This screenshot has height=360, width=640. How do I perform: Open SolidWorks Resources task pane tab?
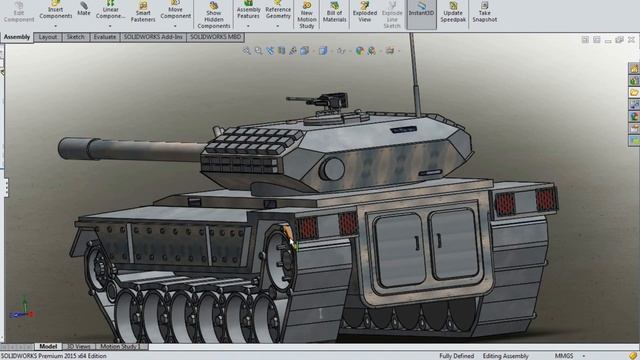tap(634, 69)
